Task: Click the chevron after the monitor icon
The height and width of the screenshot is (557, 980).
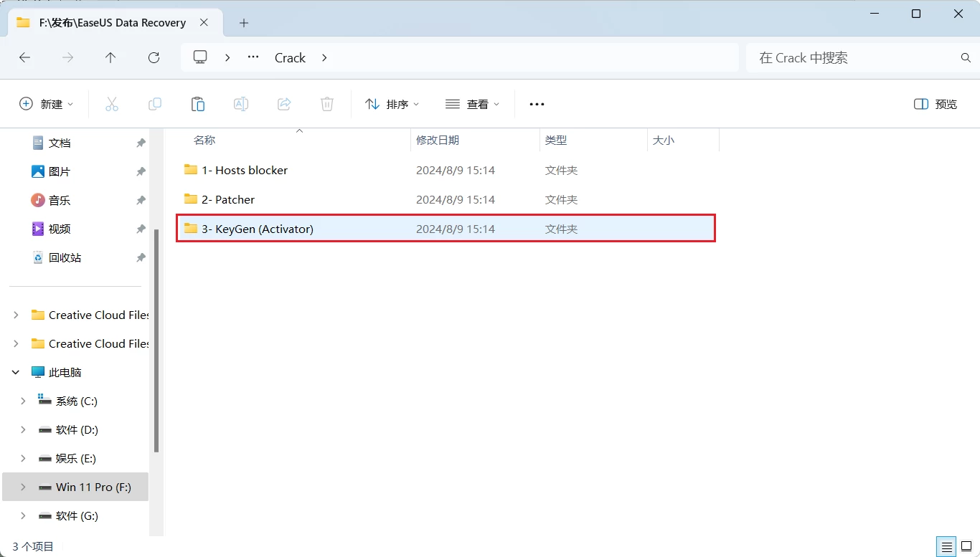Action: point(227,57)
